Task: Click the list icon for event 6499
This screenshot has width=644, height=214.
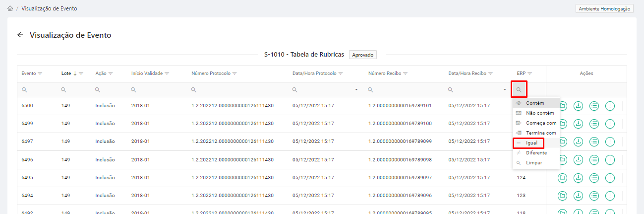Action: coord(594,124)
